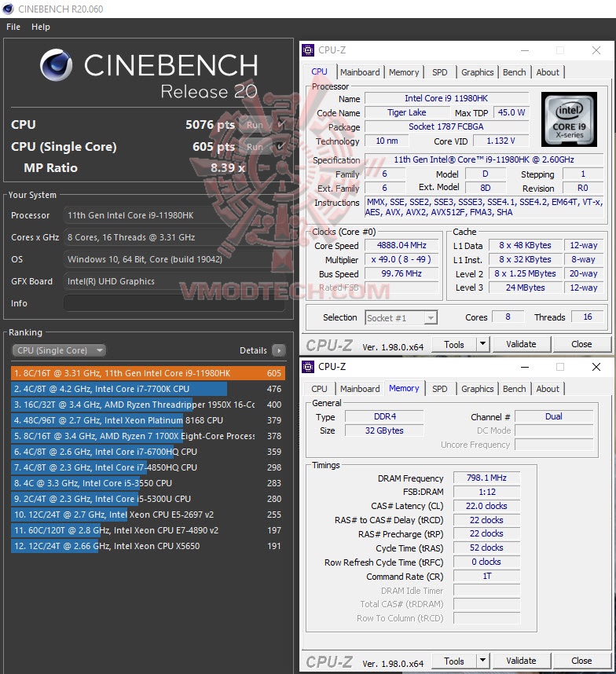Open Graphics tab in upper CPU-Z window
The image size is (616, 674).
477,72
